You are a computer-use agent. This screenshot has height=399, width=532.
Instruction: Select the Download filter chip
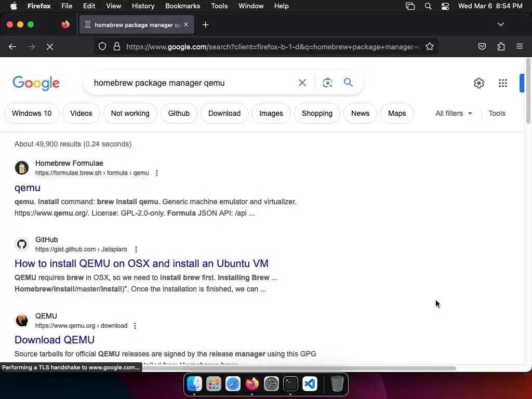224,113
